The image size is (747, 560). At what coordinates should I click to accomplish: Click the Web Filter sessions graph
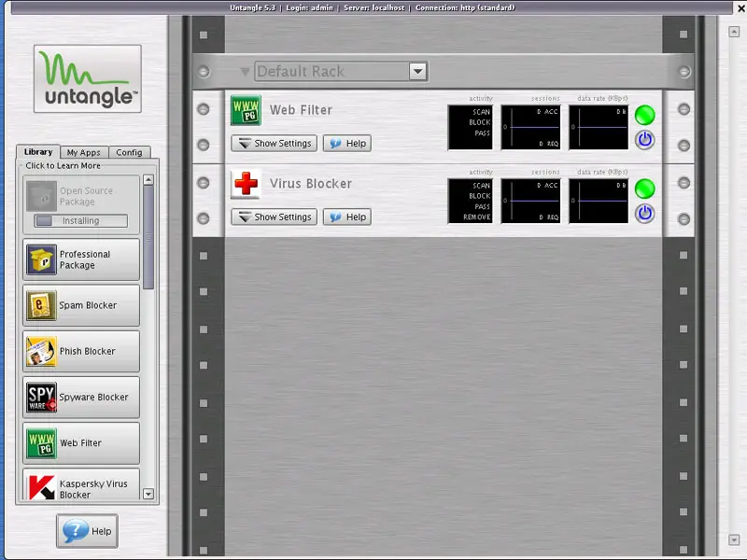pyautogui.click(x=530, y=127)
